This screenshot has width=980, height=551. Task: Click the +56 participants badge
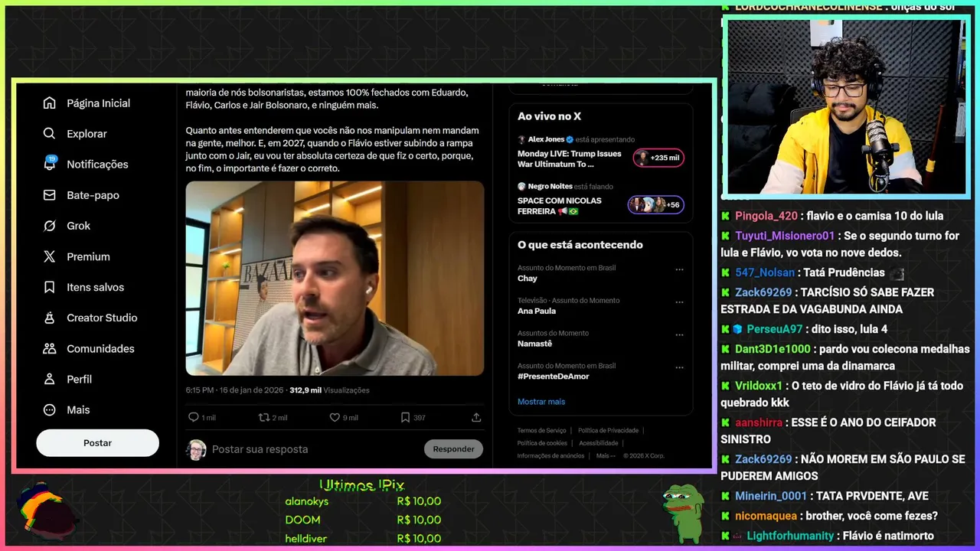point(656,204)
